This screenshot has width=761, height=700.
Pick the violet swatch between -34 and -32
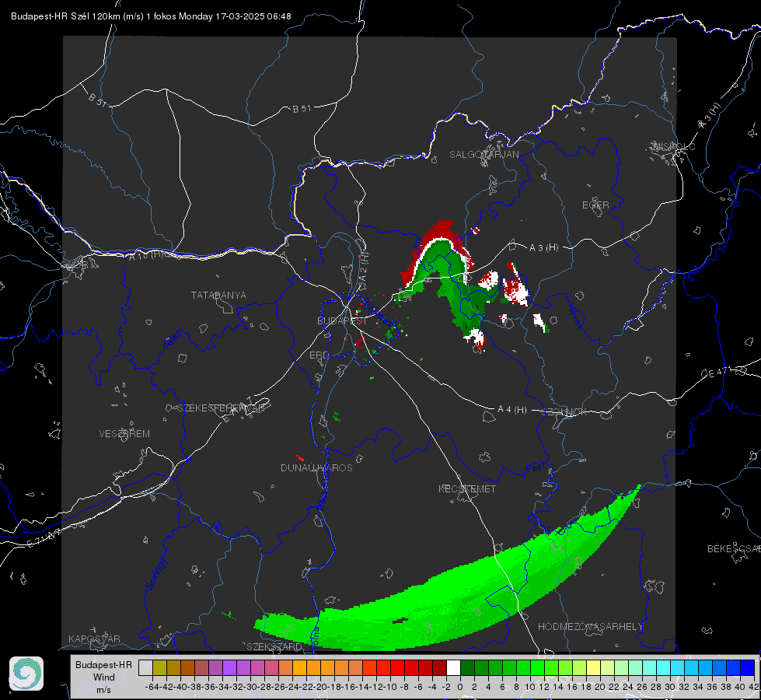point(229,667)
